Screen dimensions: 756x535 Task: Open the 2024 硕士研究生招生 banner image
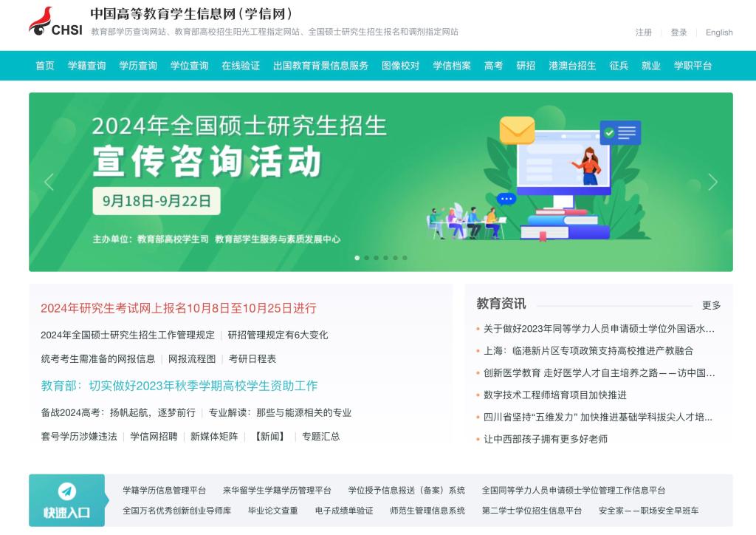pos(380,182)
